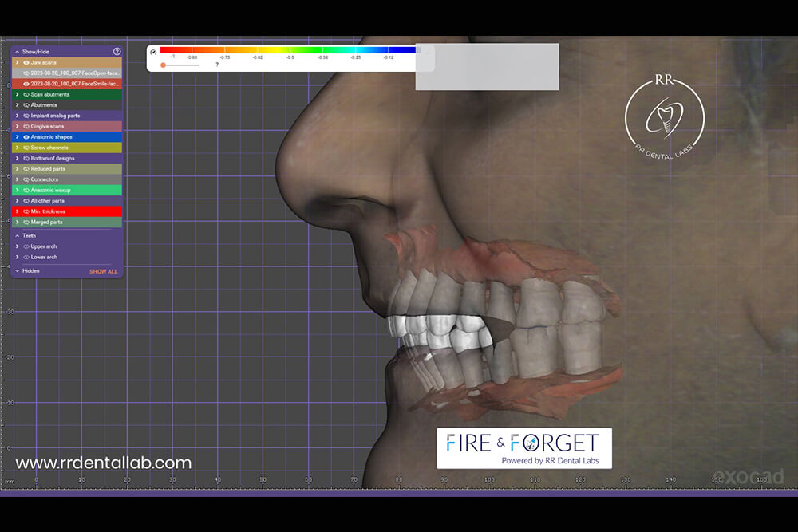Show the Gingiva scans using eye icon
The image size is (798, 532).
point(26,126)
